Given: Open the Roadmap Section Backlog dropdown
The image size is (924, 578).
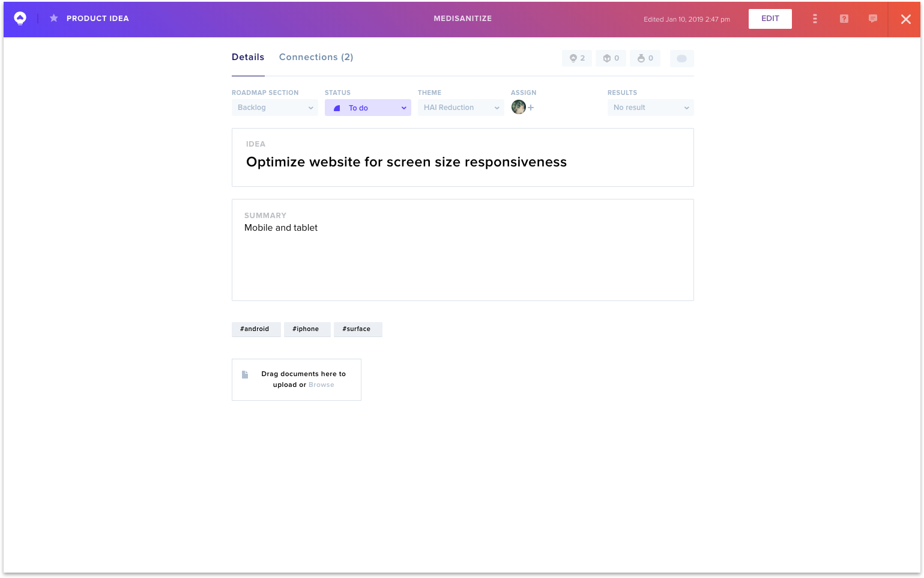Looking at the screenshot, I should point(275,108).
